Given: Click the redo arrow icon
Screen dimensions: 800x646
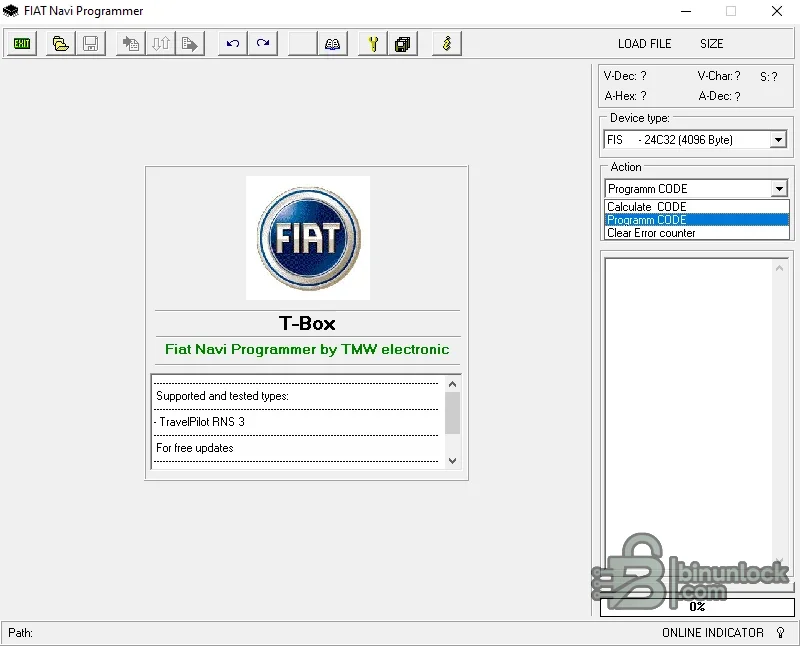Looking at the screenshot, I should [x=263, y=43].
